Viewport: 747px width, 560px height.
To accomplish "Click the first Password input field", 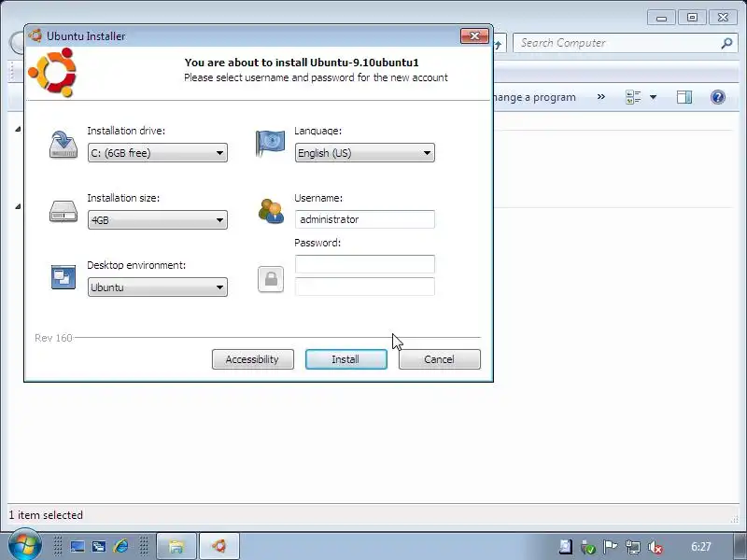I will (x=364, y=264).
